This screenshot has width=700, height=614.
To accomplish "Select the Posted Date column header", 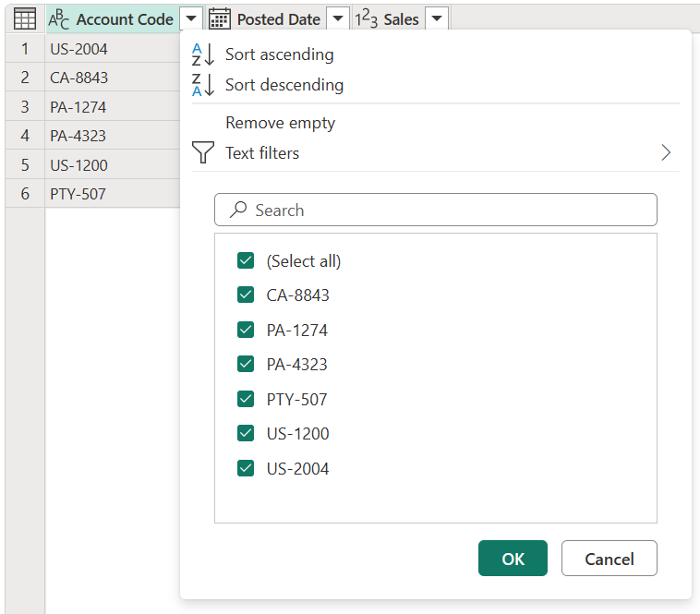I will [x=279, y=19].
